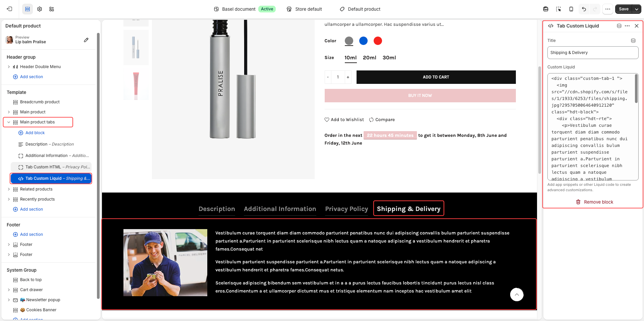
Task: Expand the second Footer section
Action: click(x=9, y=255)
